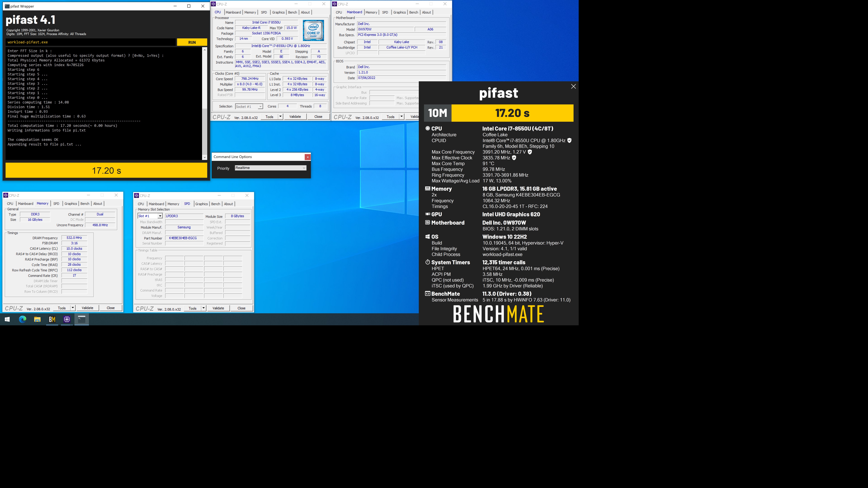Switch to Mainboard tab in CPU-Z CPU window
The height and width of the screenshot is (488, 868).
pos(233,13)
